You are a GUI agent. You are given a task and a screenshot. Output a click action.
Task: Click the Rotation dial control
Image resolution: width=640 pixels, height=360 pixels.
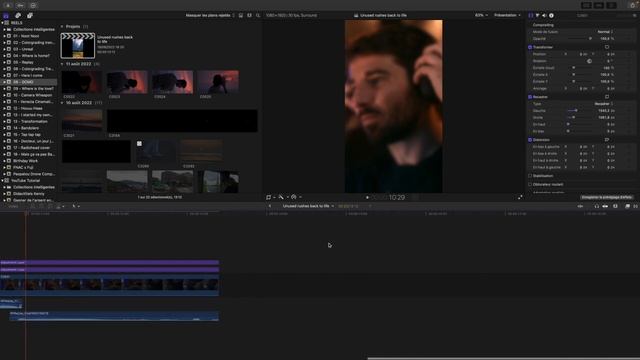coord(589,61)
